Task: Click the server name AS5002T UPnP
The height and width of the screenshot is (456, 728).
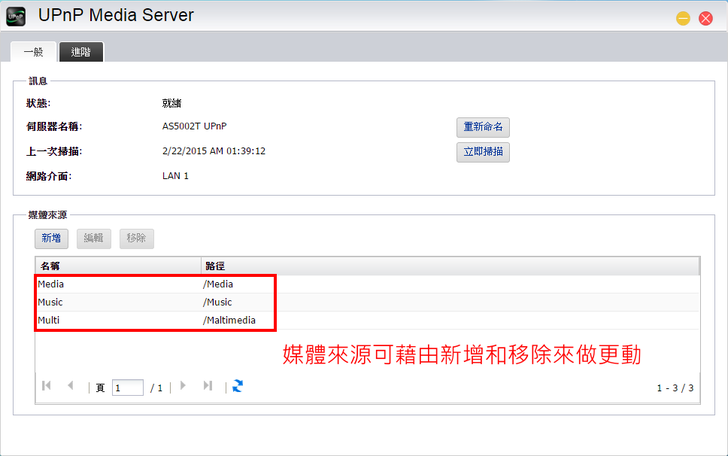Action: click(195, 126)
